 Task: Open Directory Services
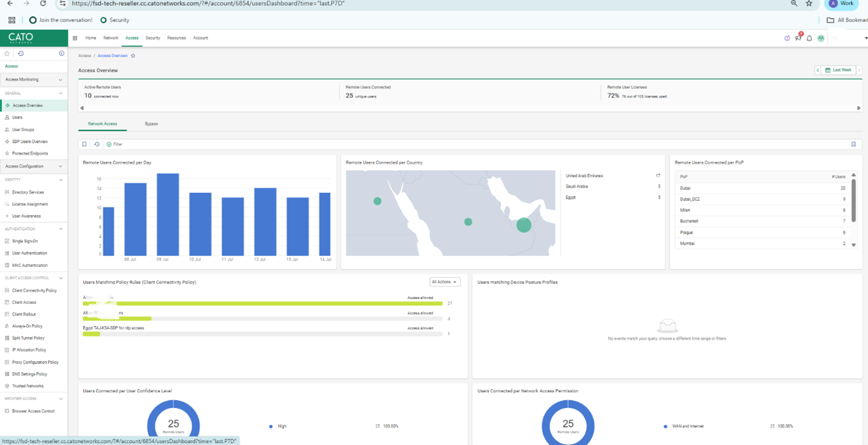[28, 192]
